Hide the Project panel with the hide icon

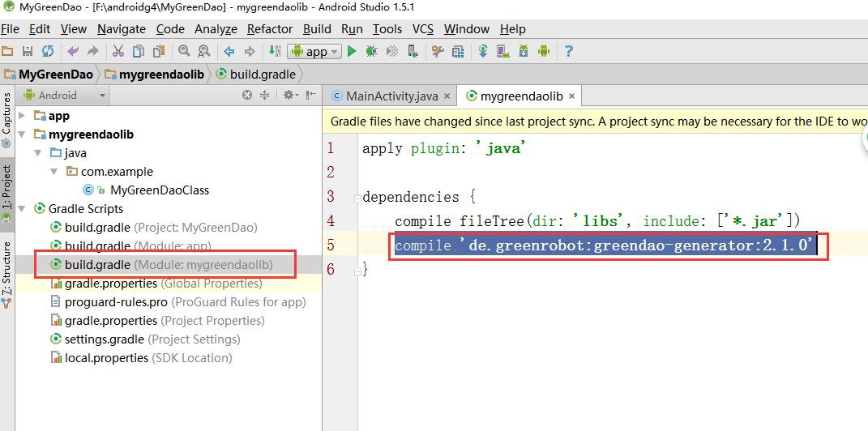click(x=311, y=95)
